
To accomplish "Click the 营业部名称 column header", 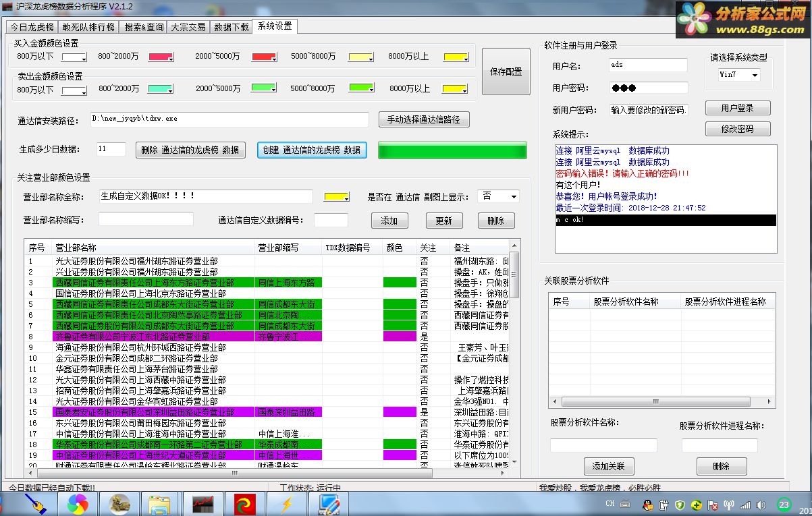I will [153, 248].
